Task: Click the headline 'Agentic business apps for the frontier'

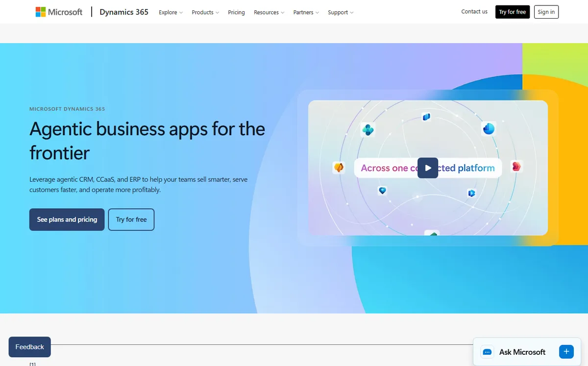Action: coord(147,141)
